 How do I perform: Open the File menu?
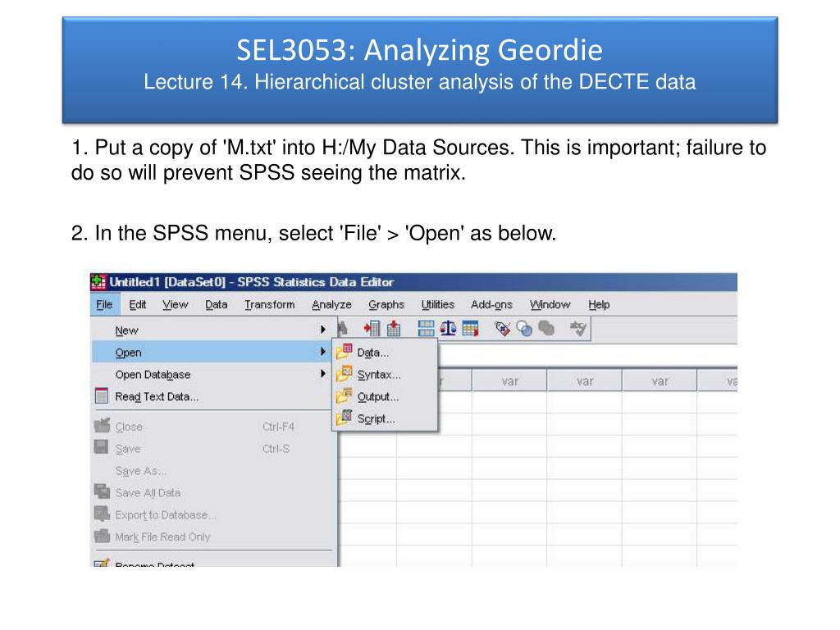click(104, 304)
